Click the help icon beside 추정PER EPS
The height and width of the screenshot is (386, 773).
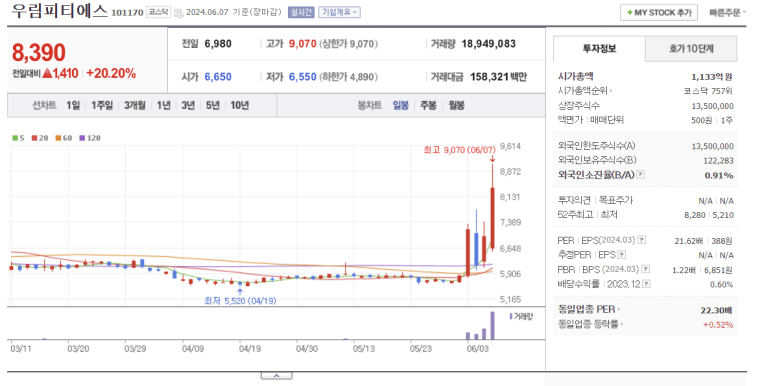pyautogui.click(x=622, y=255)
